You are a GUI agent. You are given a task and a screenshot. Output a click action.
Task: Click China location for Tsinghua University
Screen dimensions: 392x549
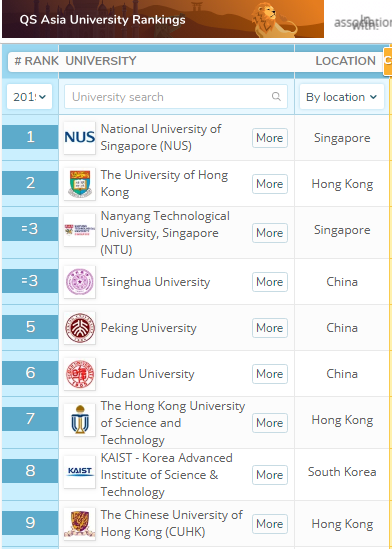342,282
